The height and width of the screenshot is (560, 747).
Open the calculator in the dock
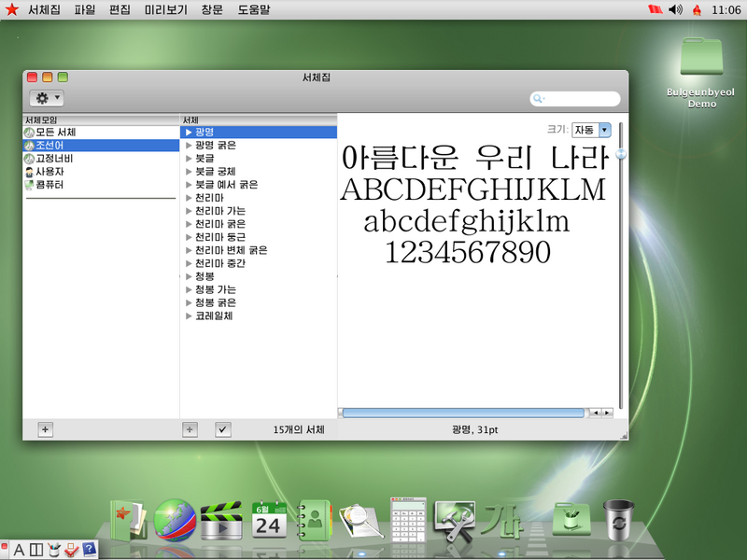tap(408, 520)
